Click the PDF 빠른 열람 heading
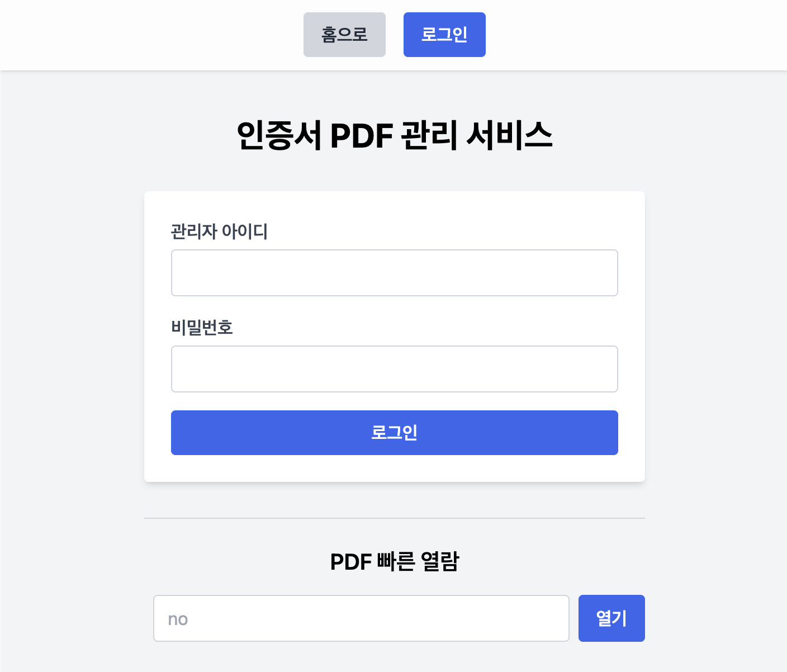This screenshot has height=672, width=787. click(x=394, y=561)
